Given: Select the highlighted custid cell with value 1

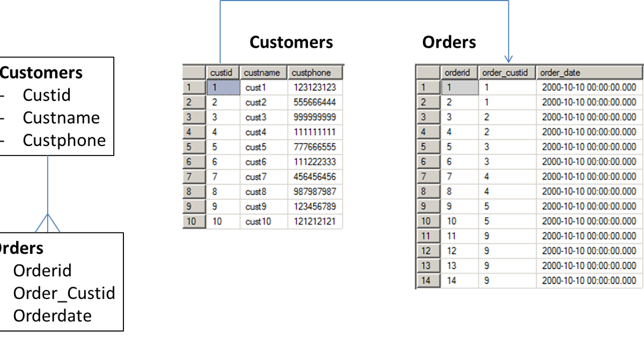Looking at the screenshot, I should (x=223, y=87).
